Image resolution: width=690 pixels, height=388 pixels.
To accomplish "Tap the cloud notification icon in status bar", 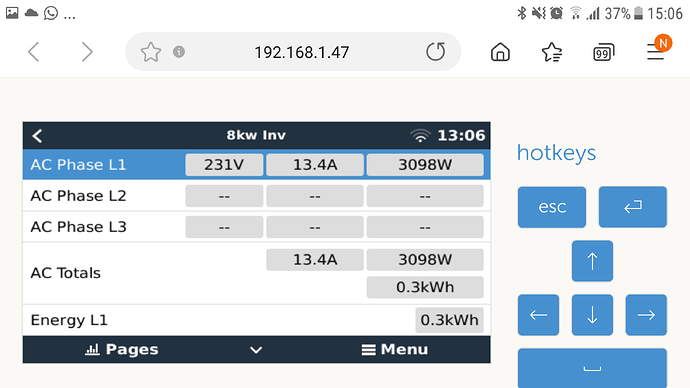I will coord(31,13).
